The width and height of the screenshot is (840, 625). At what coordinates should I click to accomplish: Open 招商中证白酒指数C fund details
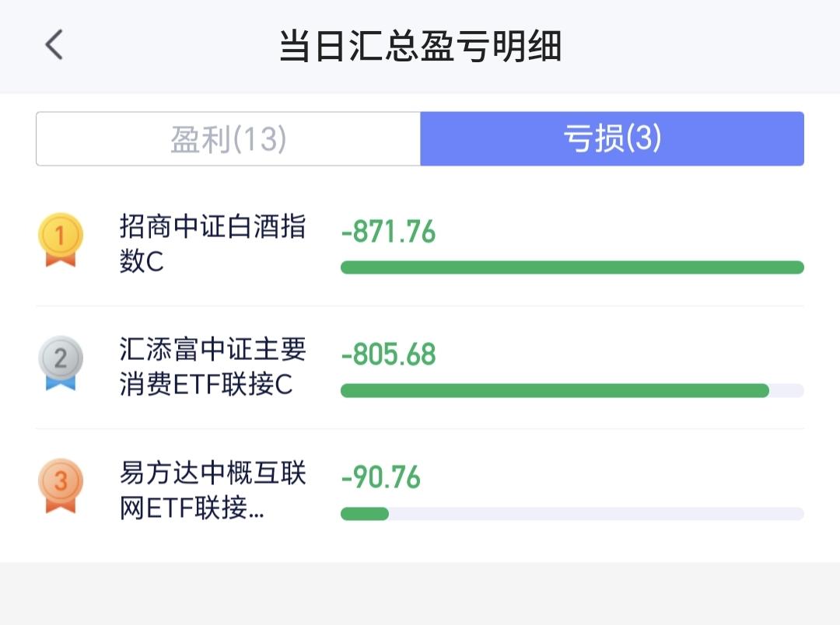pyautogui.click(x=212, y=243)
